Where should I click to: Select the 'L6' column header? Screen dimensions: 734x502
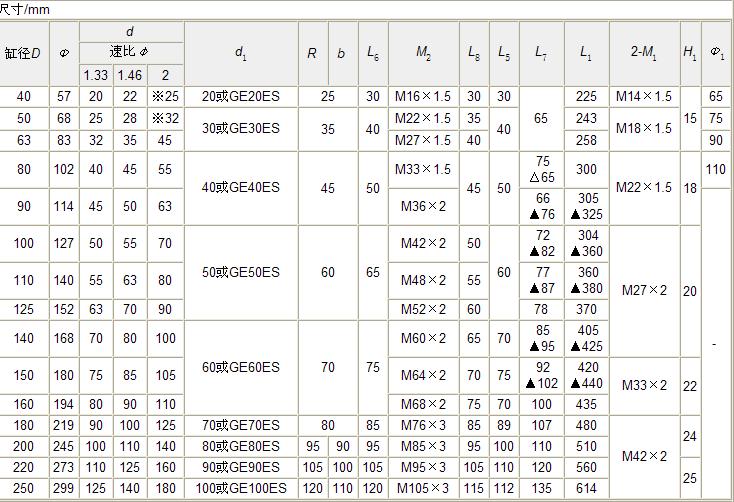point(373,53)
